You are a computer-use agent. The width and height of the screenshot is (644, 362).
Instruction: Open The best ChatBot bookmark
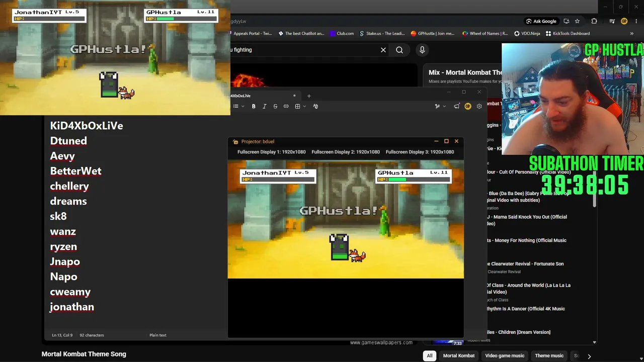[301, 34]
